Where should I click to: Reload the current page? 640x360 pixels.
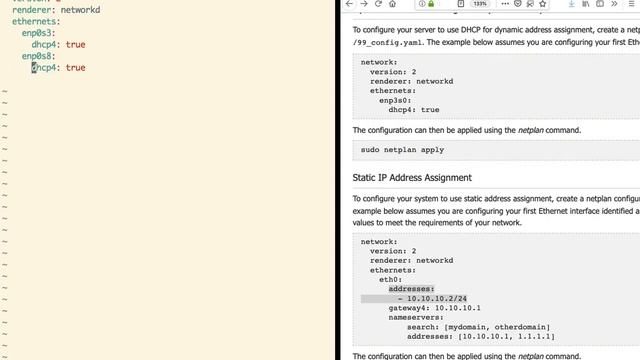coord(378,4)
